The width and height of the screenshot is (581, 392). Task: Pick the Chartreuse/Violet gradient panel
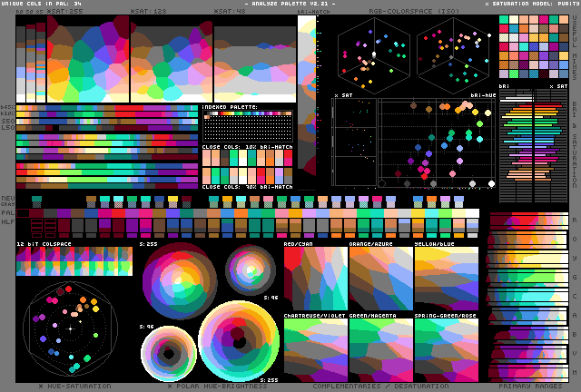tap(315, 348)
